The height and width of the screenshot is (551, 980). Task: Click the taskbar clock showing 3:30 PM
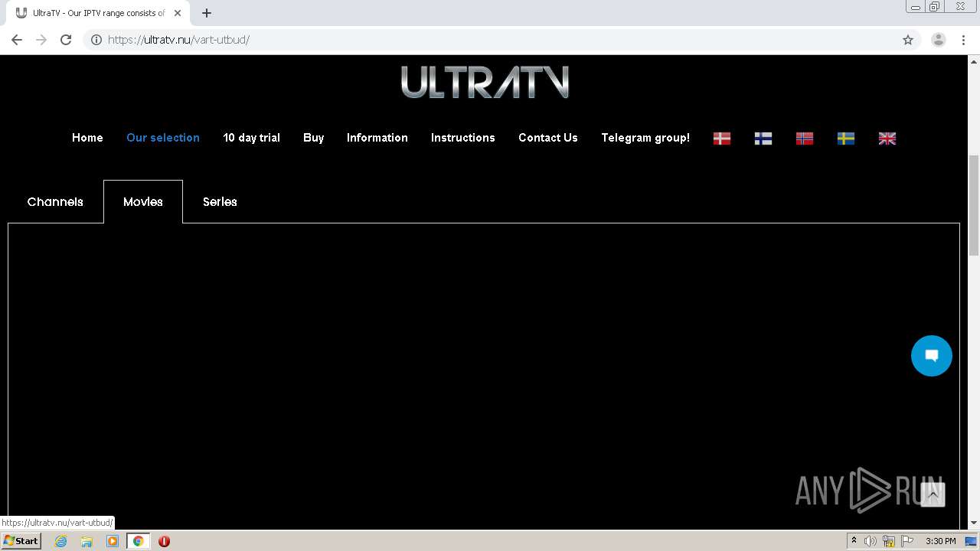[x=940, y=541]
